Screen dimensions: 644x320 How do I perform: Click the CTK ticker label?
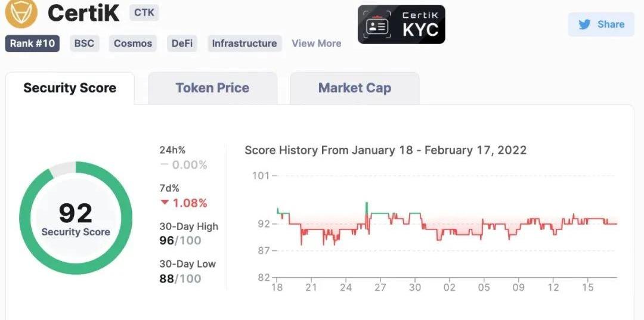(144, 12)
